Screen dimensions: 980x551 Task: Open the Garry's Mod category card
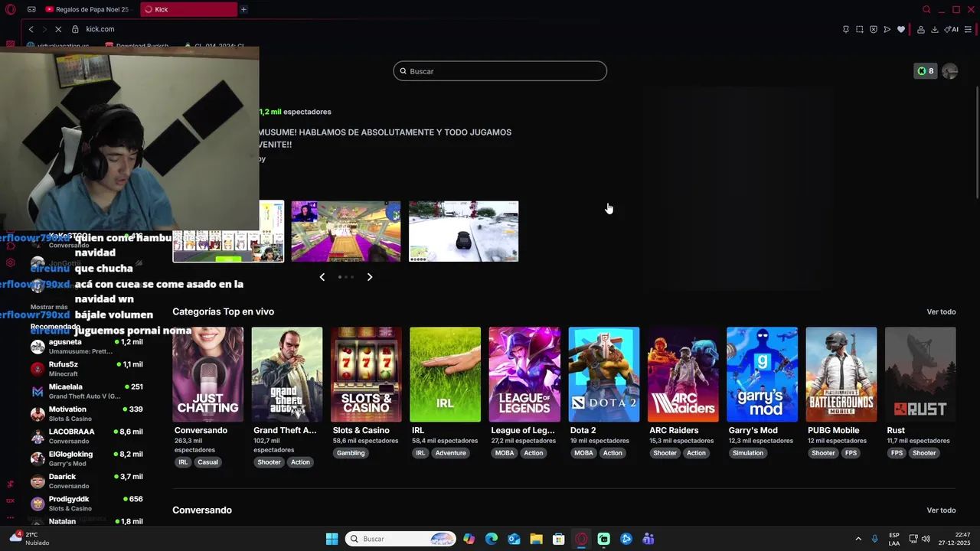coord(762,374)
